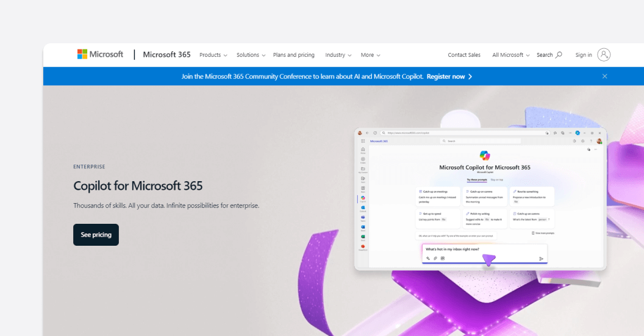644x336 pixels.
Task: Click the Get up to speed card
Action: [x=438, y=218]
